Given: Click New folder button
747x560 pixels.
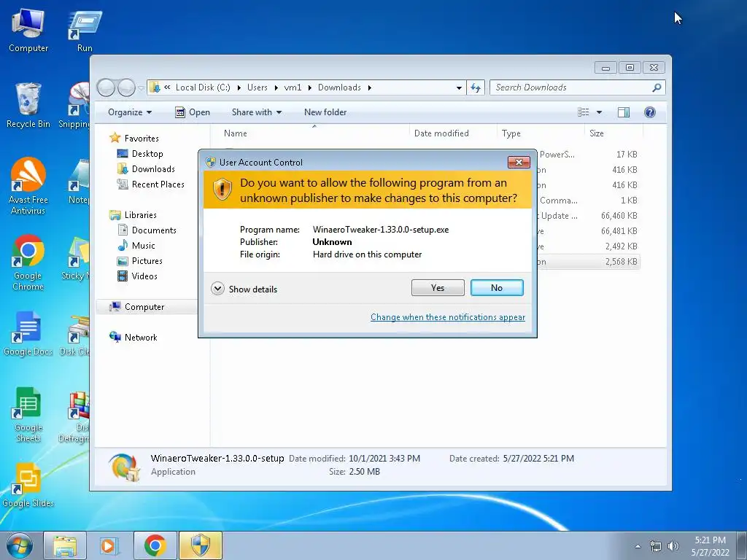Looking at the screenshot, I should point(325,112).
